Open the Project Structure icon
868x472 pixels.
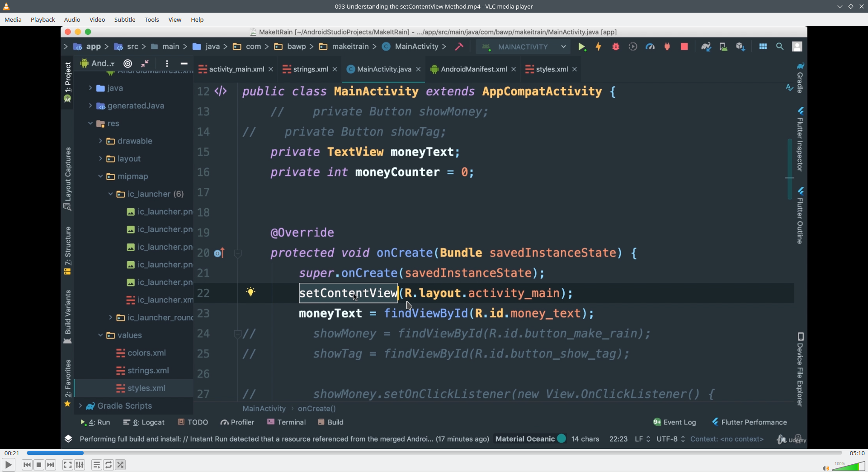(x=763, y=47)
